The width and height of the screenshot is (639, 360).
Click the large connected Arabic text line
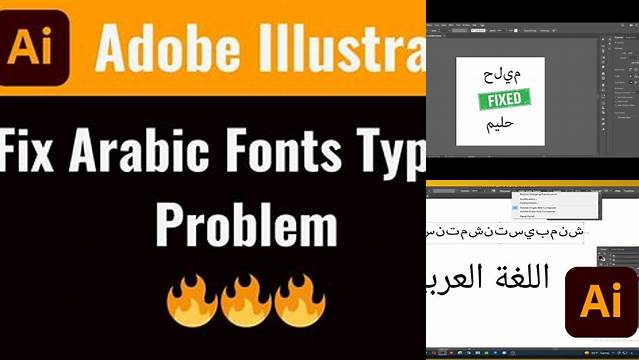point(488,278)
